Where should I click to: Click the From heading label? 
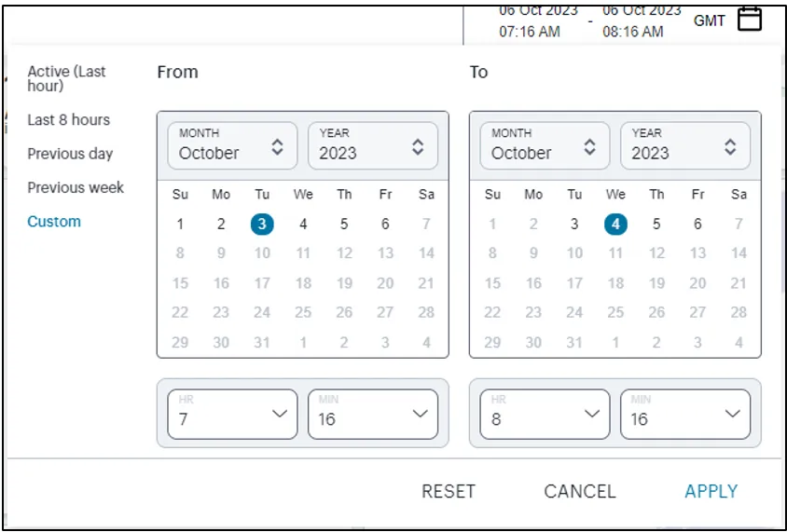(x=178, y=72)
